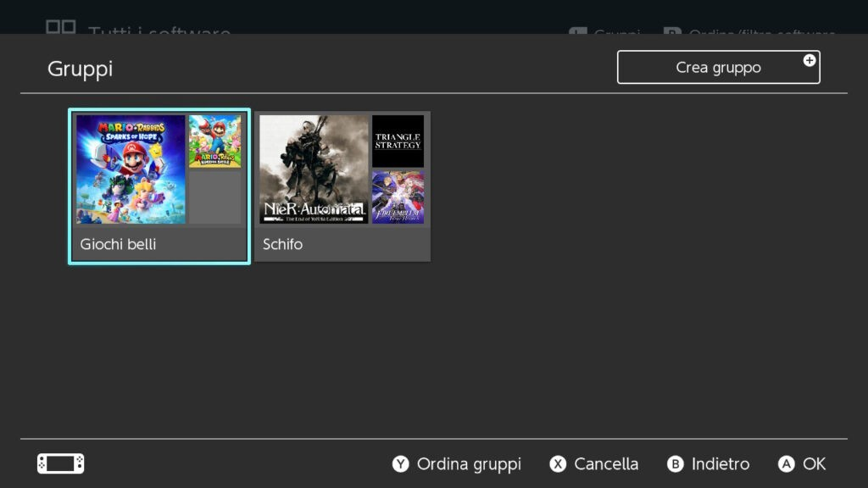Click the plus icon on Crea gruppo
The height and width of the screenshot is (488, 868).
coord(810,60)
